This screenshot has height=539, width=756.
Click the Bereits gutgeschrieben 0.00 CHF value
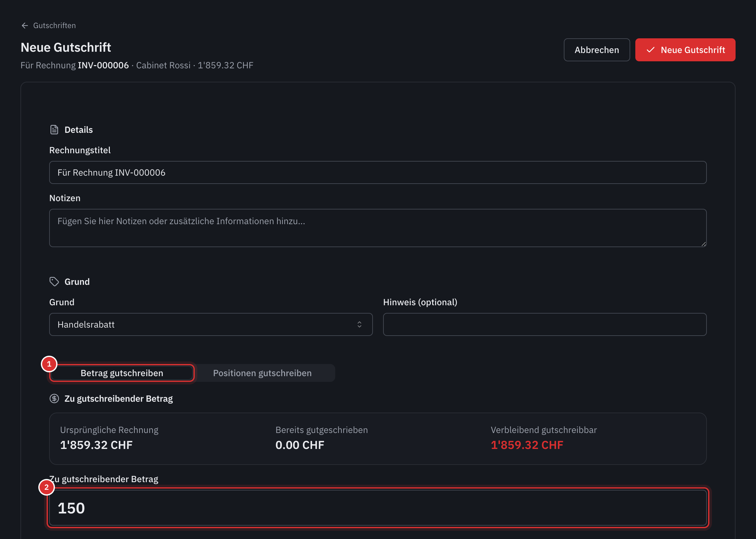coord(300,445)
